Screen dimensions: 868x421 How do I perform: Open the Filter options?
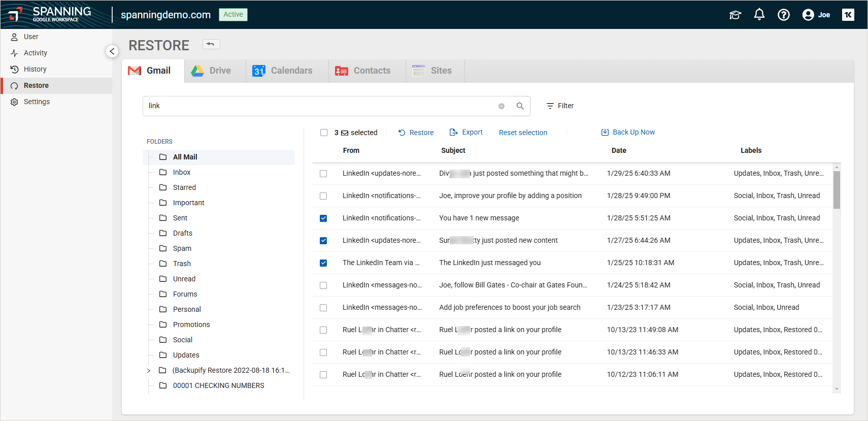[560, 106]
